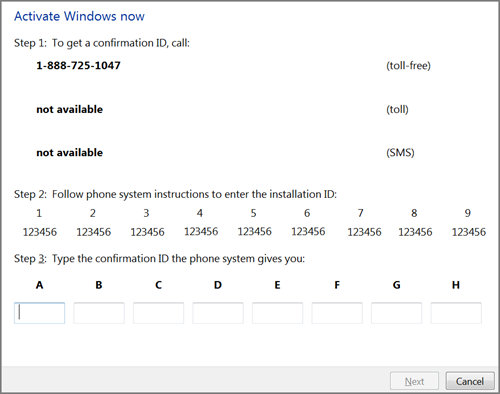Image resolution: width=500 pixels, height=394 pixels.
Task: Click the confirmation ID field D
Action: point(218,313)
